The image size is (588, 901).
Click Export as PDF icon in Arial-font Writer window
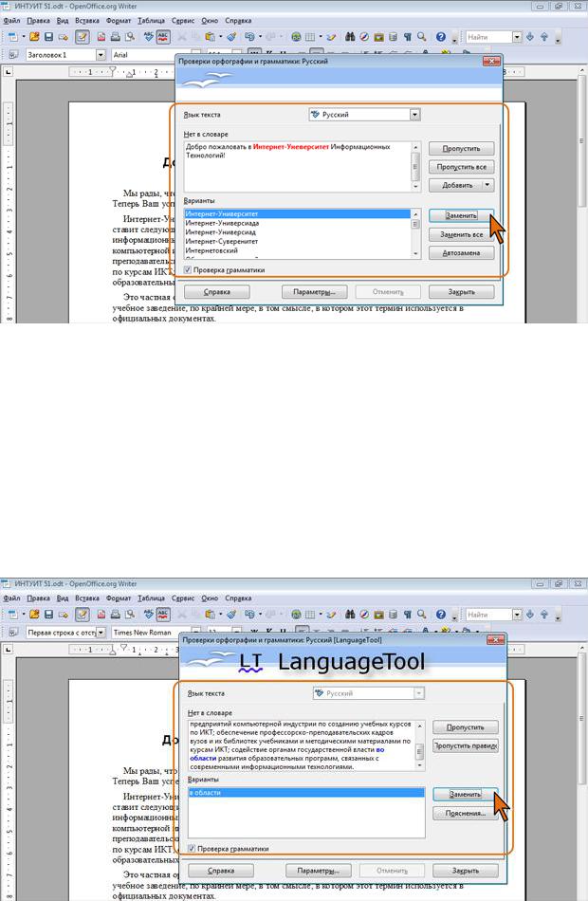click(x=101, y=37)
